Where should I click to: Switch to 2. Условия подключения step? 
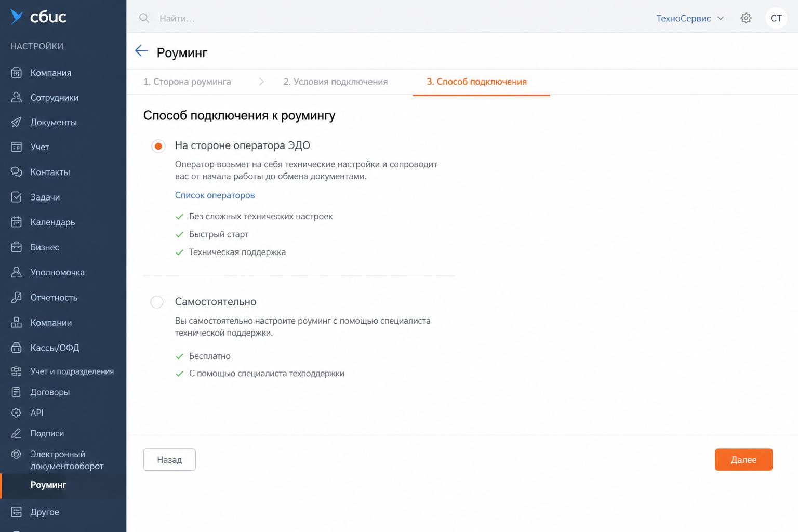click(x=336, y=82)
